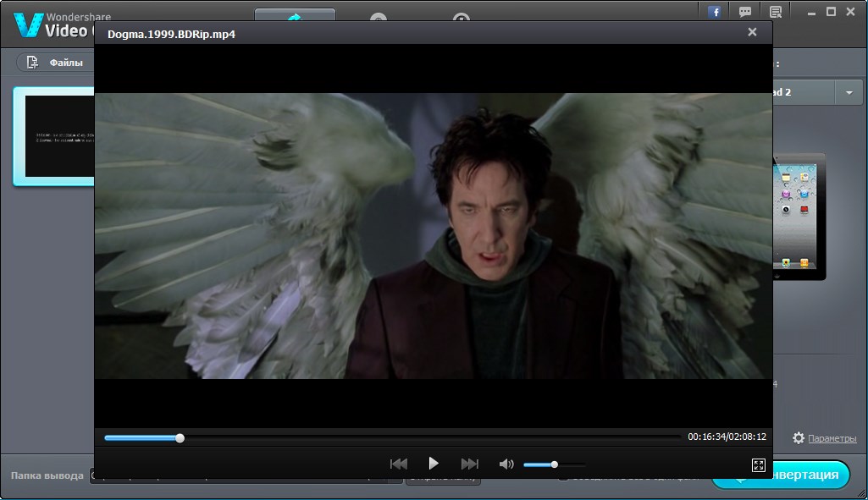
Task: Switch to the Convert tab at top
Action: 295,14
